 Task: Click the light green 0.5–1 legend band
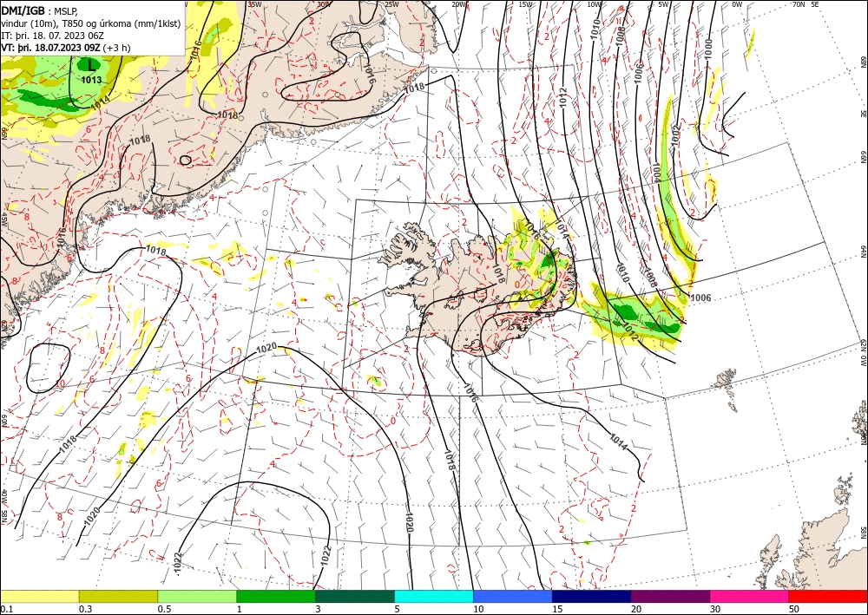[197, 596]
